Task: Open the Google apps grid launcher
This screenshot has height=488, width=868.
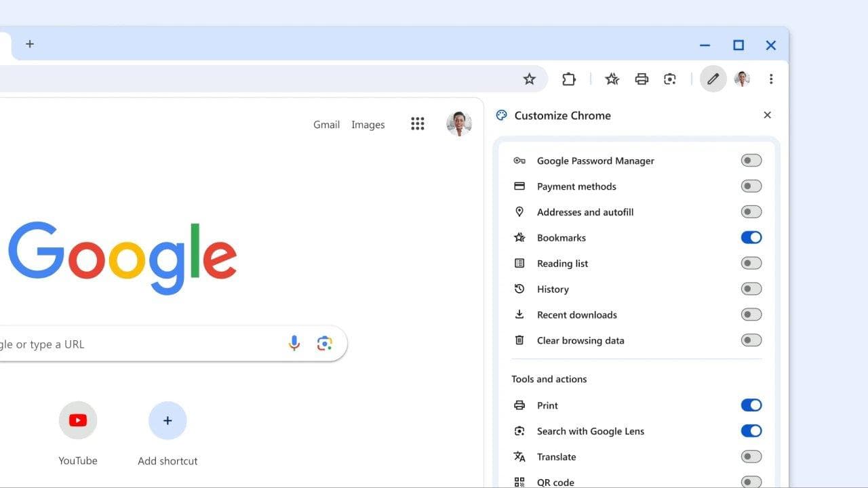Action: (x=418, y=123)
